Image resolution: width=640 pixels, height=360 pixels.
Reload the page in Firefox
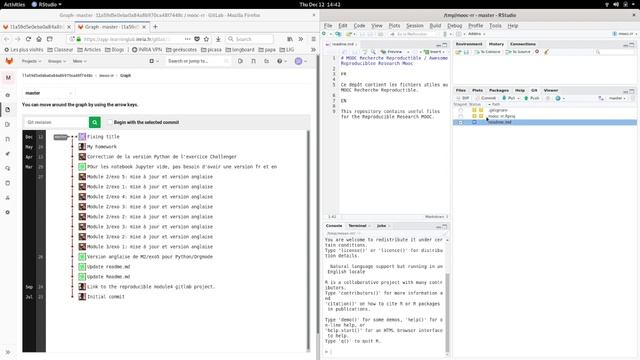pos(28,39)
